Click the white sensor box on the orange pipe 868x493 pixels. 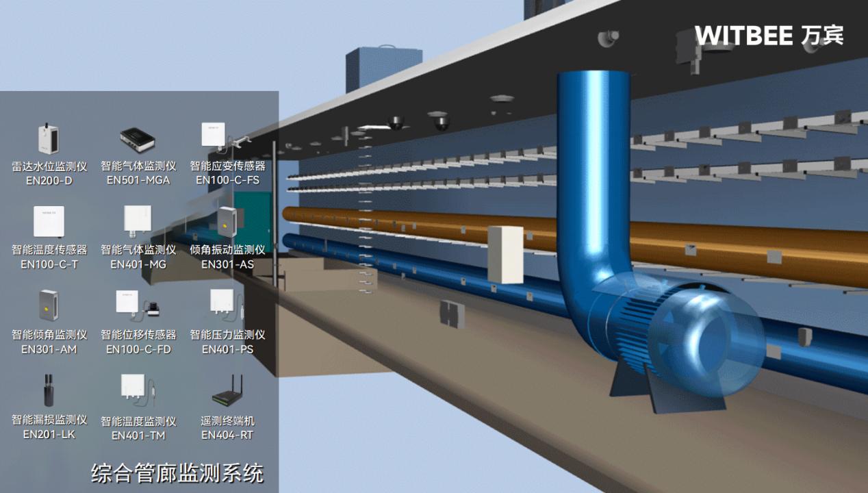click(x=505, y=254)
